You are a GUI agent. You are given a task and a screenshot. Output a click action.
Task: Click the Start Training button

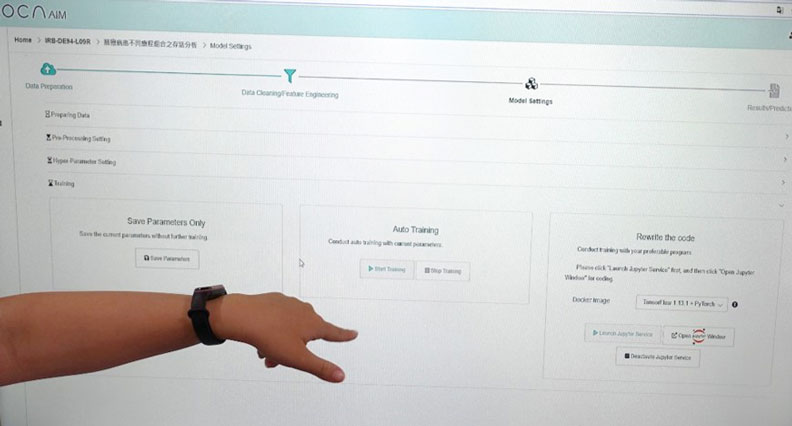pos(387,269)
